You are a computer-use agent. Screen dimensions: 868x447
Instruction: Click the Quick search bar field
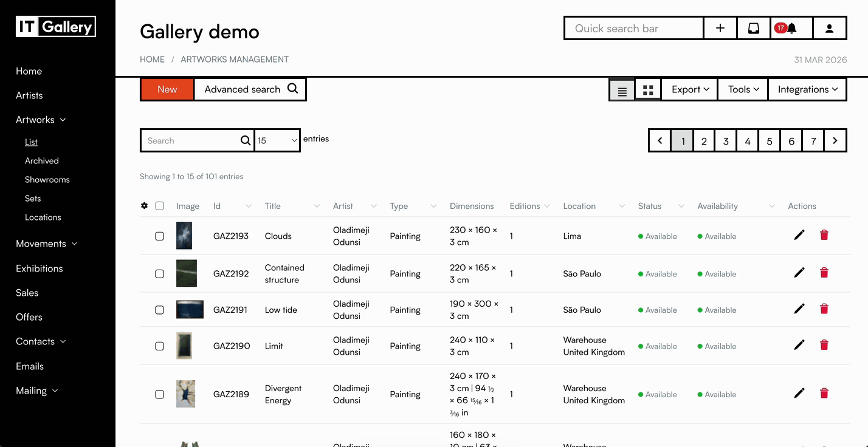pyautogui.click(x=634, y=29)
